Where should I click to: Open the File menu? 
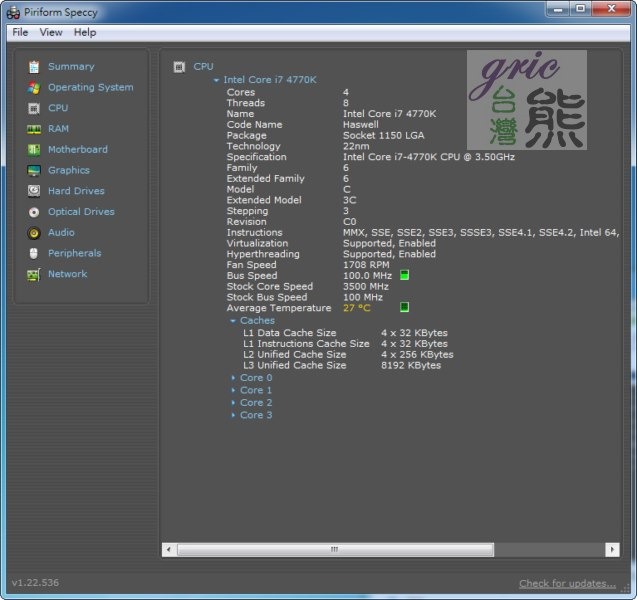pos(20,32)
